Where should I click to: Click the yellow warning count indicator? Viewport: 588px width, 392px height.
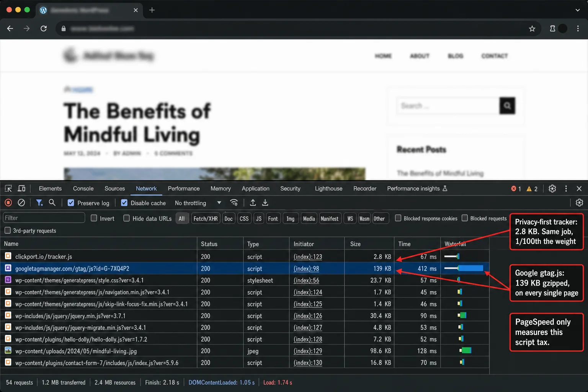(532, 189)
